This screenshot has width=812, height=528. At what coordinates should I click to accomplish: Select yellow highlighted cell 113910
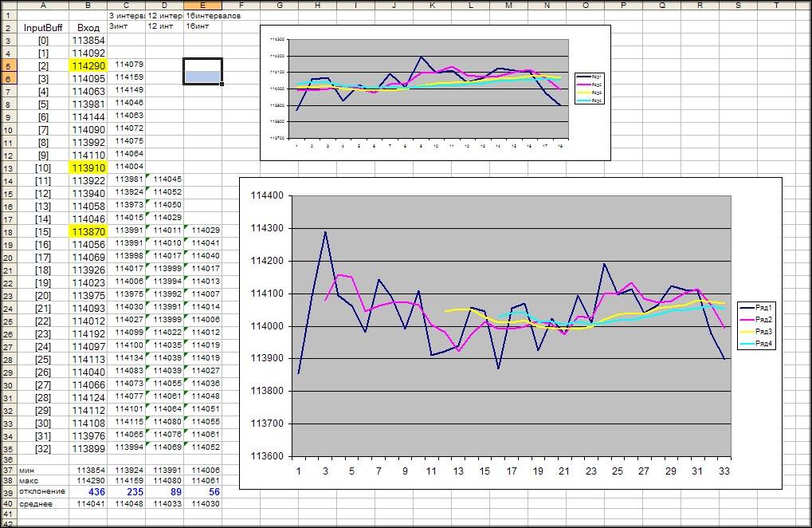tap(88, 167)
